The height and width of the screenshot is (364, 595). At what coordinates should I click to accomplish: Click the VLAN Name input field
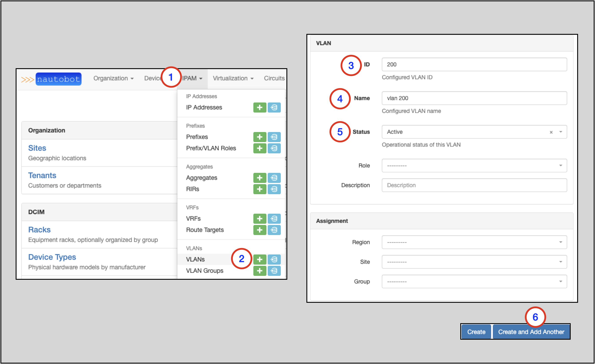(x=474, y=98)
